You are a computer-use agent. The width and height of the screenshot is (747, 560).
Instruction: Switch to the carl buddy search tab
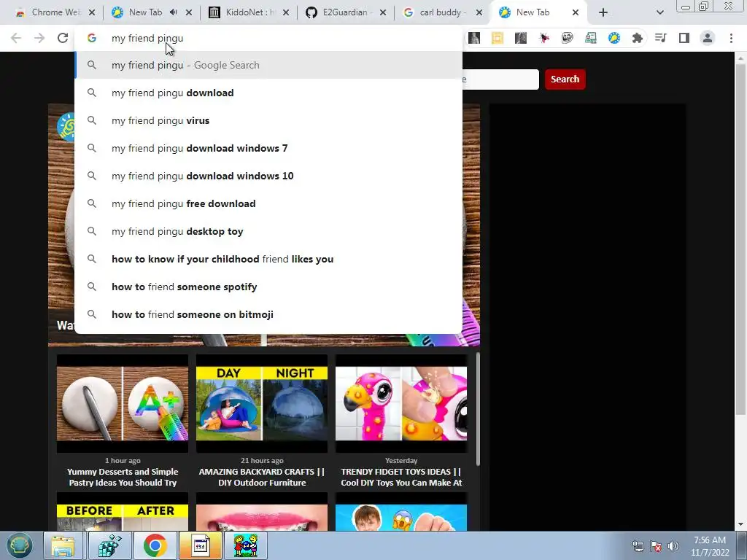[x=441, y=12]
